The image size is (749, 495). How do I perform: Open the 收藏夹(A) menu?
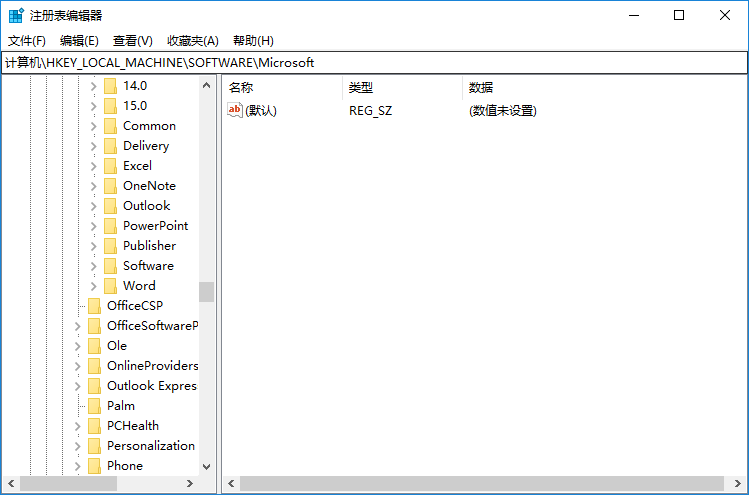click(x=193, y=41)
